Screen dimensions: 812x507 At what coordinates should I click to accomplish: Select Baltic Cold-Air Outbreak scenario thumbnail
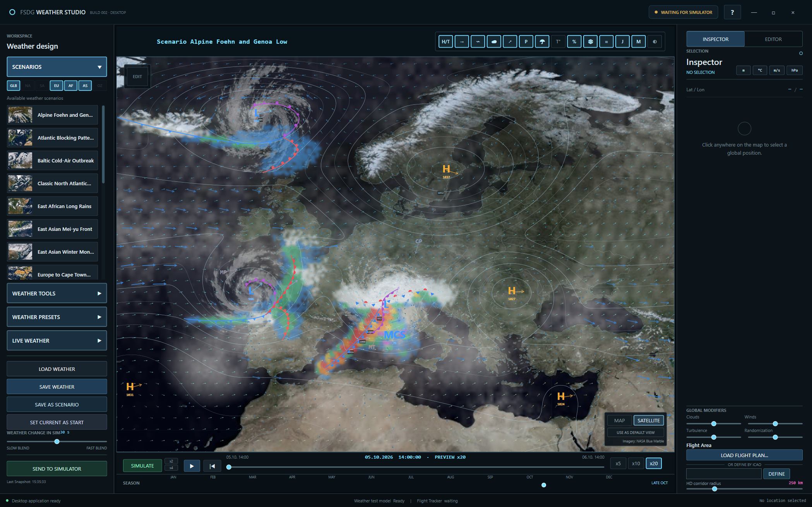pos(20,160)
